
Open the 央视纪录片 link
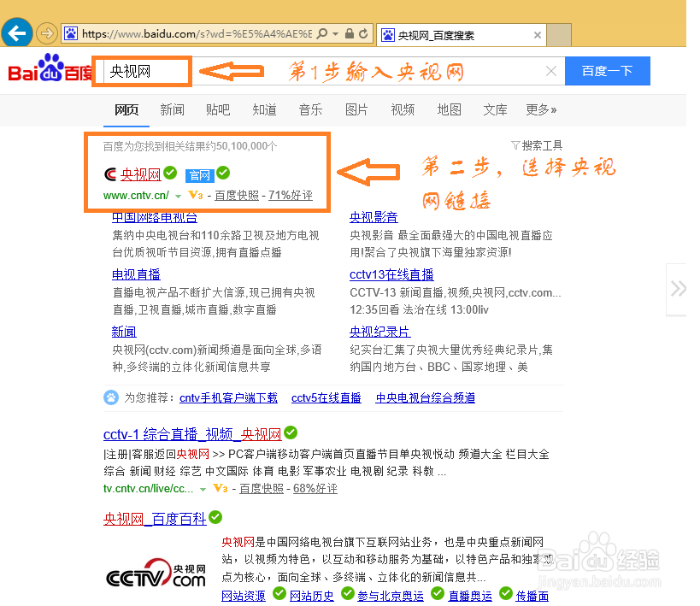(x=379, y=332)
